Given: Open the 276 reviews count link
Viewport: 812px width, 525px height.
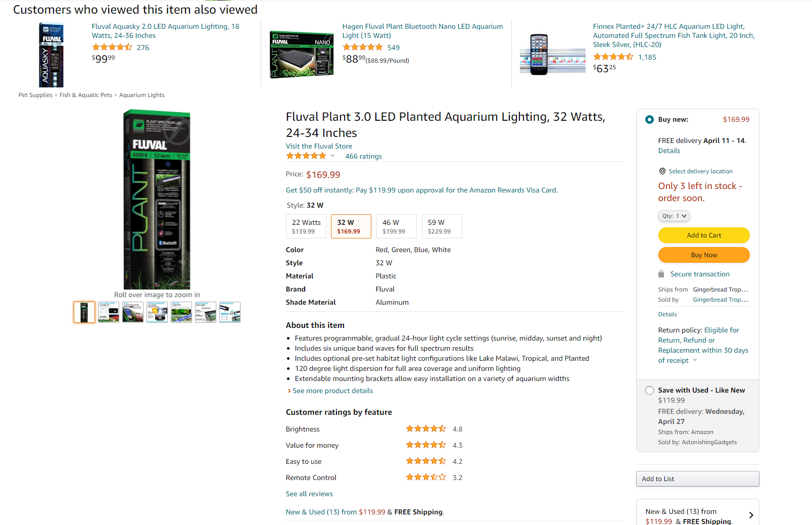Looking at the screenshot, I should click(143, 47).
